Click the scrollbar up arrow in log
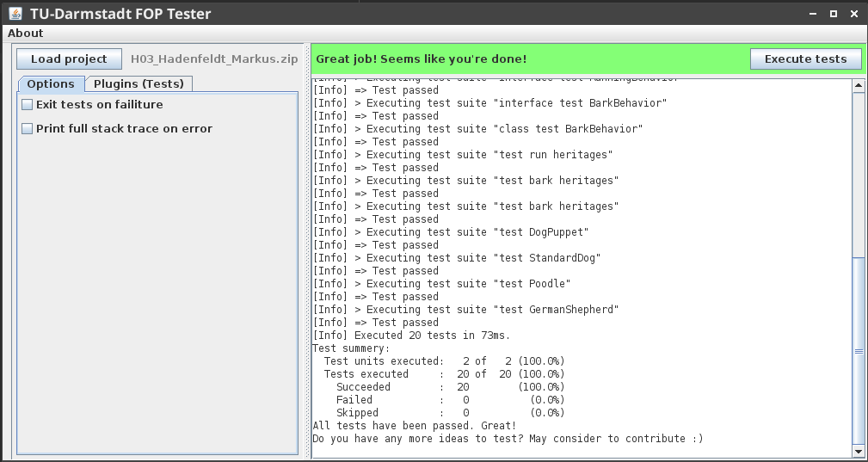The width and height of the screenshot is (868, 462). pyautogui.click(x=859, y=85)
